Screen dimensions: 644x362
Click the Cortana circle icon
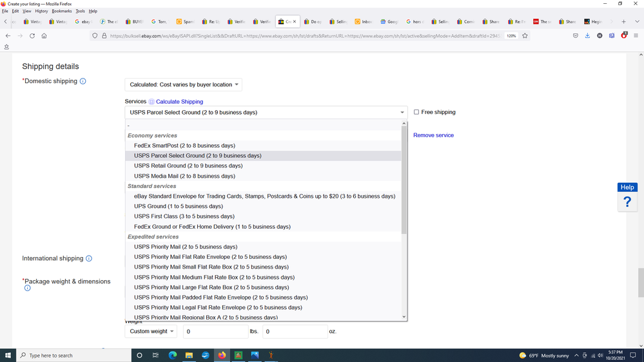(139, 355)
